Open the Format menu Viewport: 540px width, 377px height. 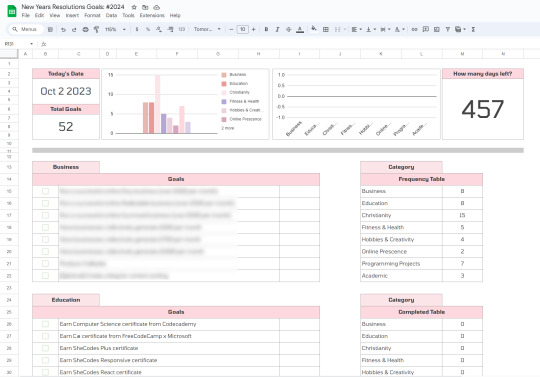(92, 15)
